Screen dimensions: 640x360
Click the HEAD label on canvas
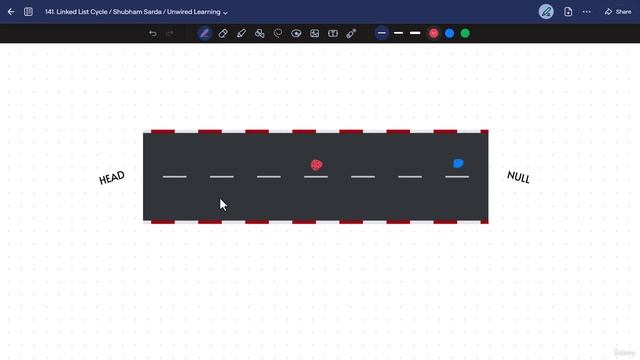tap(111, 178)
